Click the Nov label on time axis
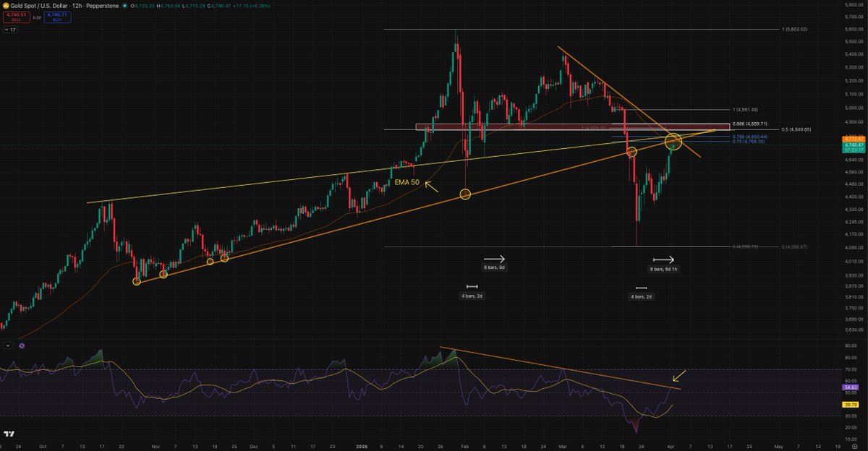 click(x=155, y=447)
